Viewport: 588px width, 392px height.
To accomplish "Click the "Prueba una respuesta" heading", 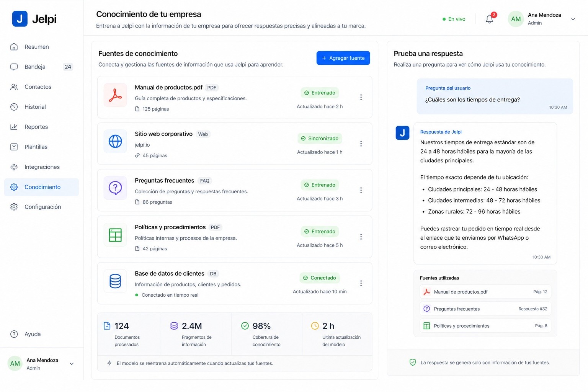I will coord(428,54).
